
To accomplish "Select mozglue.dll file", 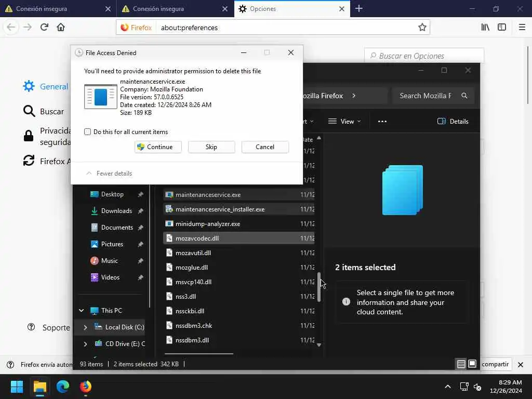I will [239, 268].
